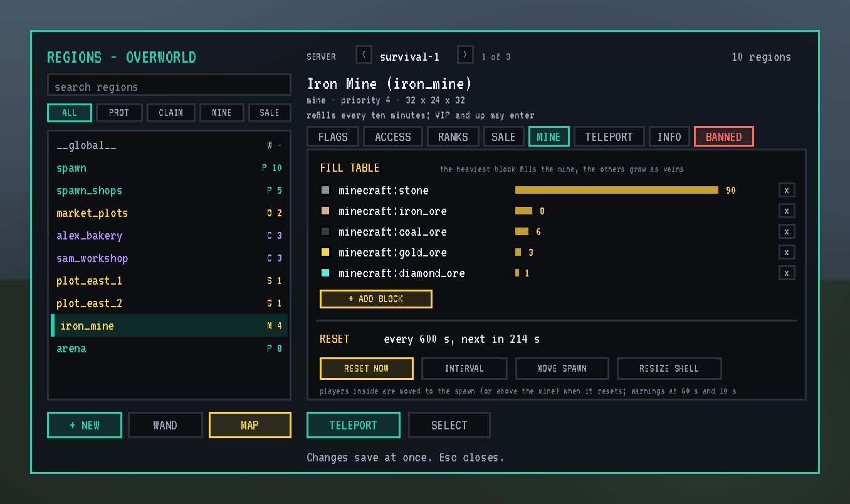This screenshot has width=850, height=504.
Task: Open the FLAGS tab
Action: click(x=333, y=137)
